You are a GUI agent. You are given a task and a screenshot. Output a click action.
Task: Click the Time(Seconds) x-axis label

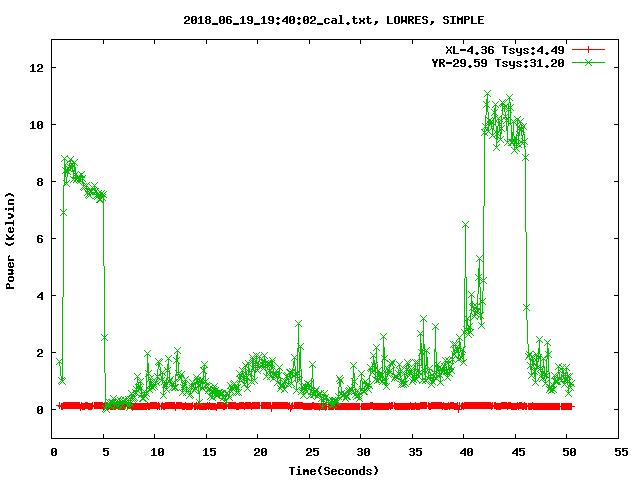(x=333, y=471)
